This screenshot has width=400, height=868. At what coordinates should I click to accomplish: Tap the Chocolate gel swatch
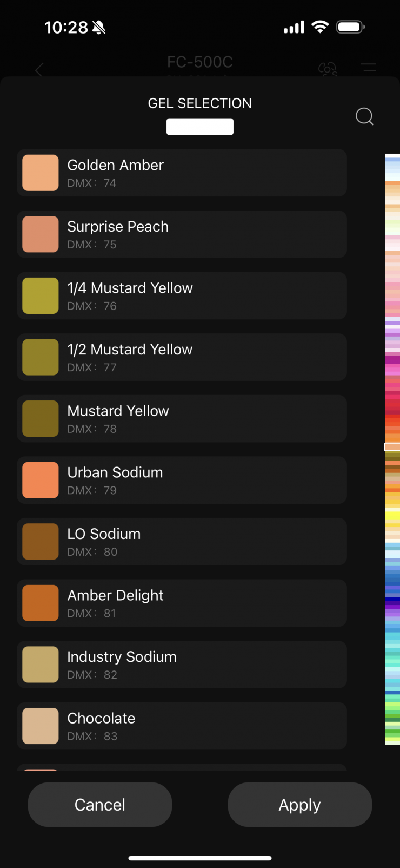coord(41,726)
